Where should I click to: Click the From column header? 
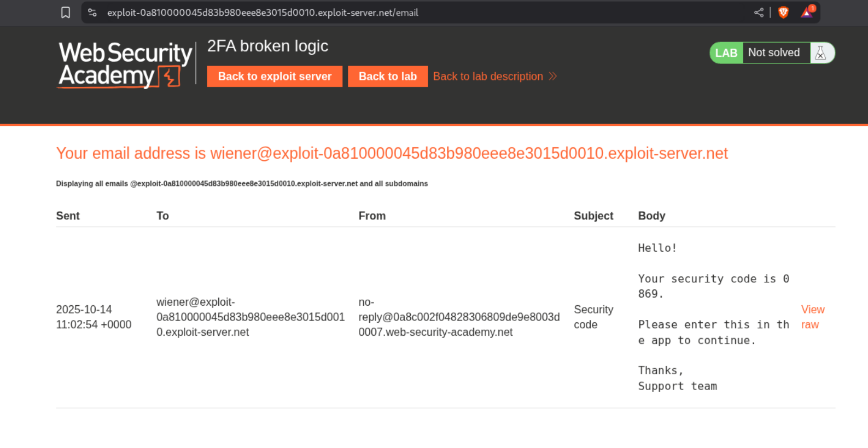(x=372, y=216)
